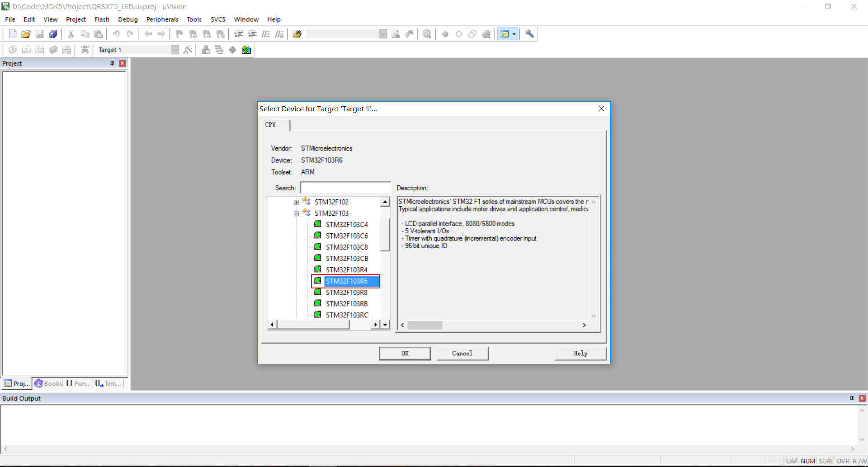Indent the selected lines
This screenshot has width=868, height=467.
(x=239, y=34)
